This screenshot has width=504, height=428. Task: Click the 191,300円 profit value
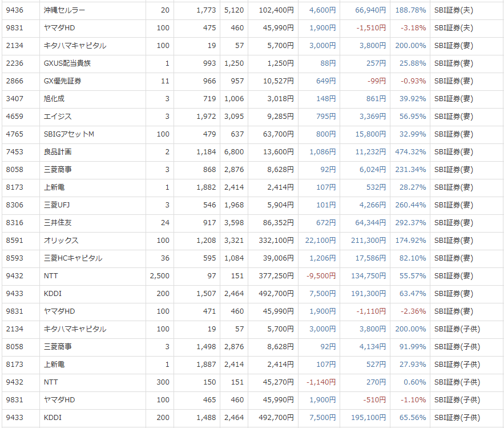[x=368, y=294]
